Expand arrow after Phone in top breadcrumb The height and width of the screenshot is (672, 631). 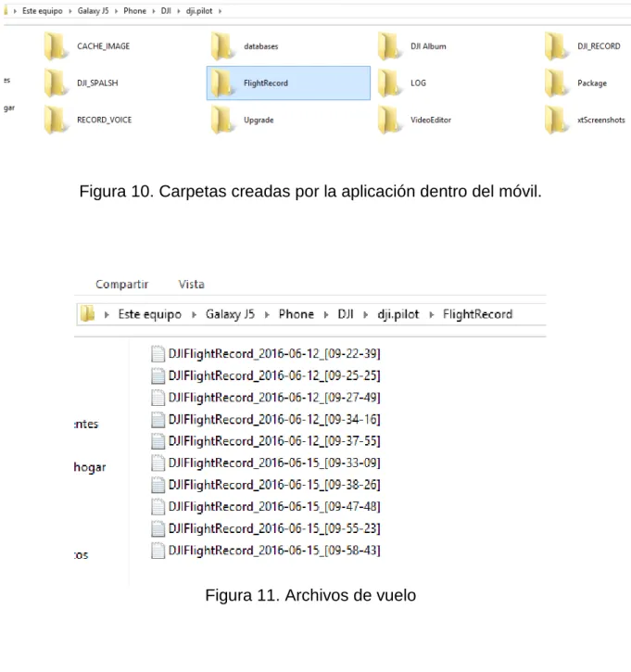tap(154, 11)
